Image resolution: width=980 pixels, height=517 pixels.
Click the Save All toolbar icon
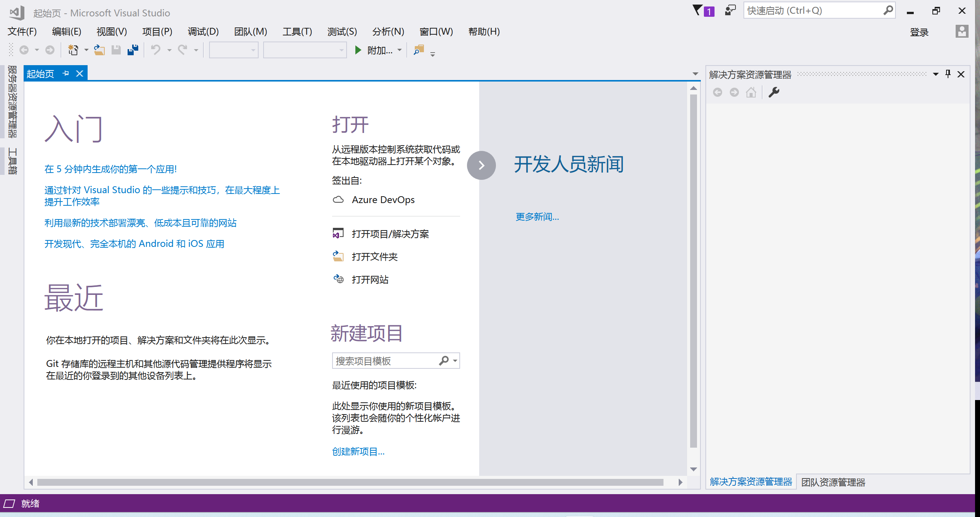click(x=133, y=50)
